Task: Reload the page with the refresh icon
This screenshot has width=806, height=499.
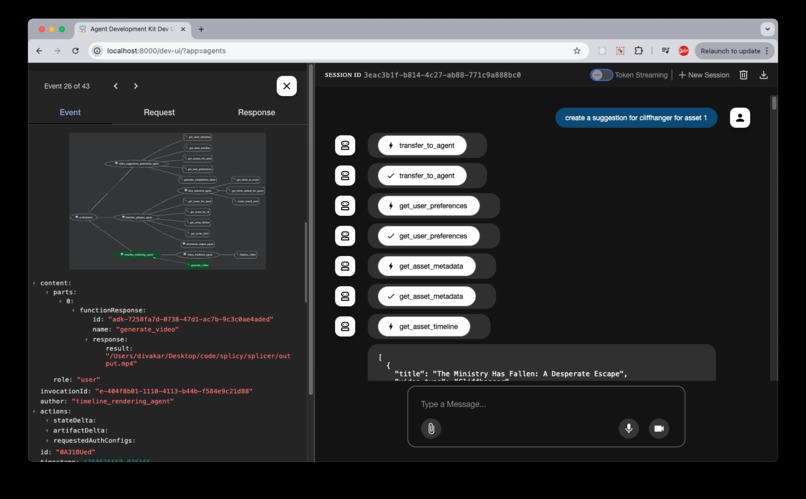Action: (75, 51)
